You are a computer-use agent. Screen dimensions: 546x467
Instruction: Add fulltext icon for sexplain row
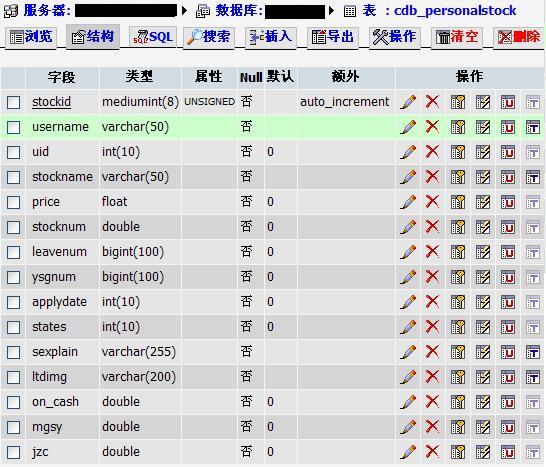(533, 352)
